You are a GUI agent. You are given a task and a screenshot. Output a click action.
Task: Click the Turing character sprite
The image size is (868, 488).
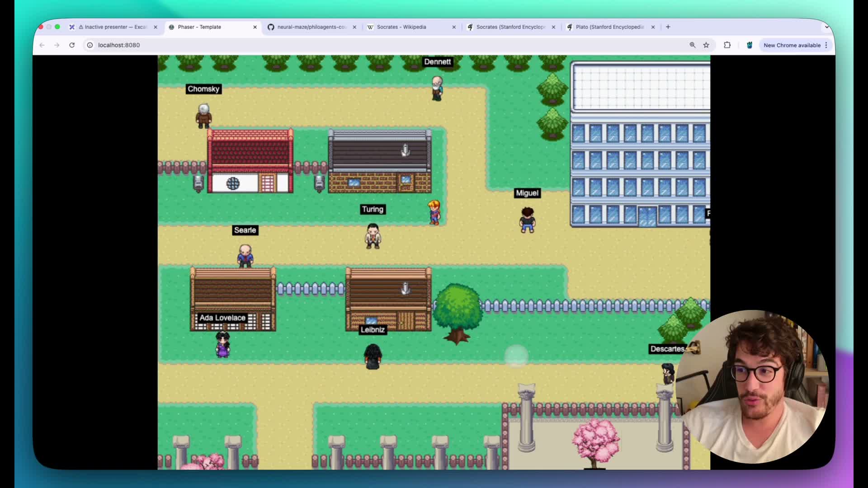[x=373, y=236]
